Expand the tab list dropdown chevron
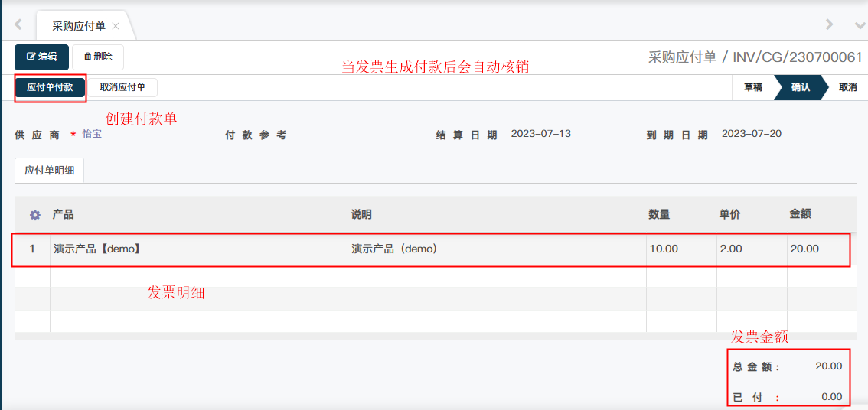The height and width of the screenshot is (410, 868). (860, 25)
